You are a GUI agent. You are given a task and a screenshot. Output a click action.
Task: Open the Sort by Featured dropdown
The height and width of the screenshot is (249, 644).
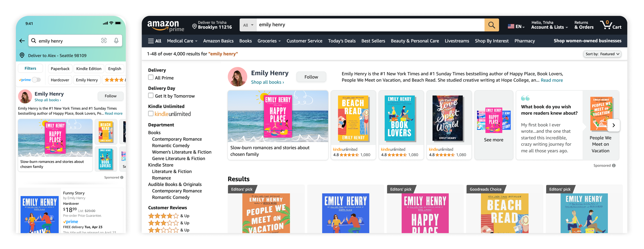tap(602, 54)
